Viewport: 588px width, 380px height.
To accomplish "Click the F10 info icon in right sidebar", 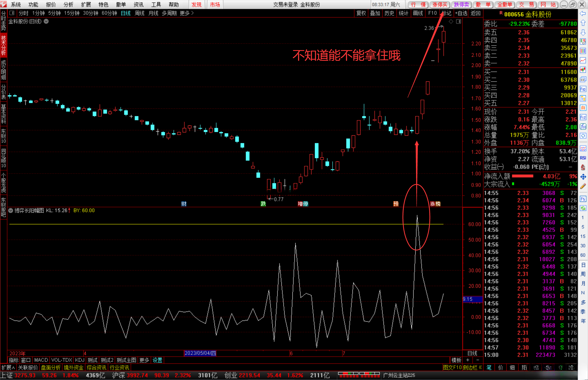I will (583, 89).
